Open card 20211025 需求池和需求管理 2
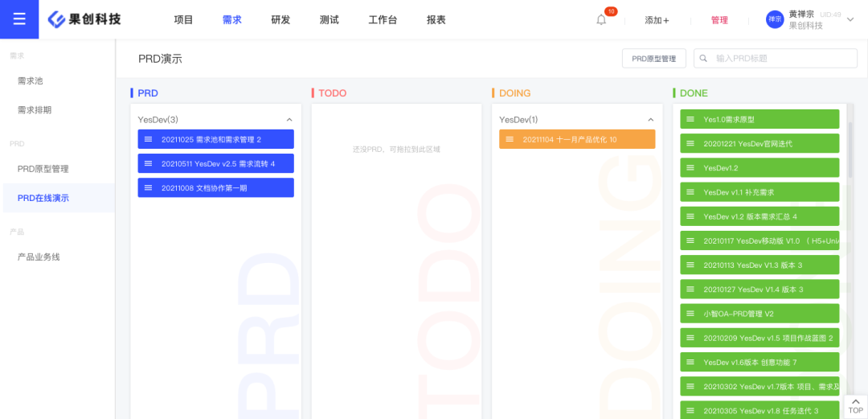Image resolution: width=868 pixels, height=419 pixels. (216, 139)
